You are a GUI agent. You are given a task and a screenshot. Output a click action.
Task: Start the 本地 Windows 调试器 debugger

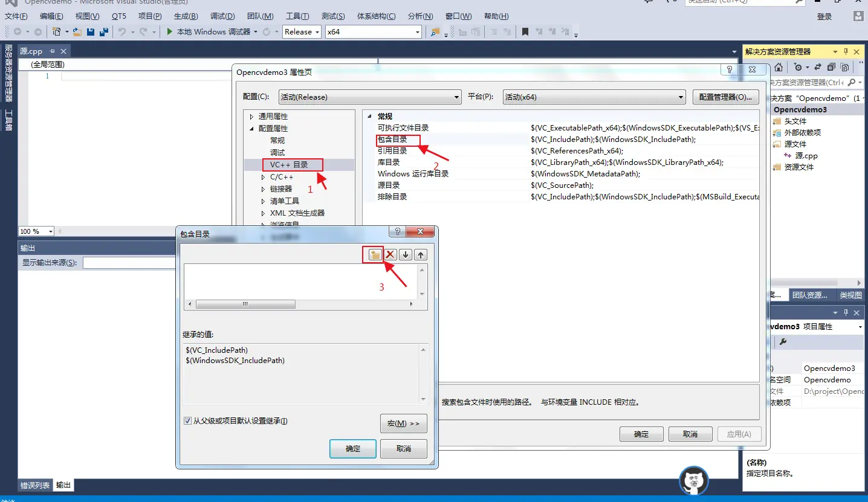pos(209,31)
